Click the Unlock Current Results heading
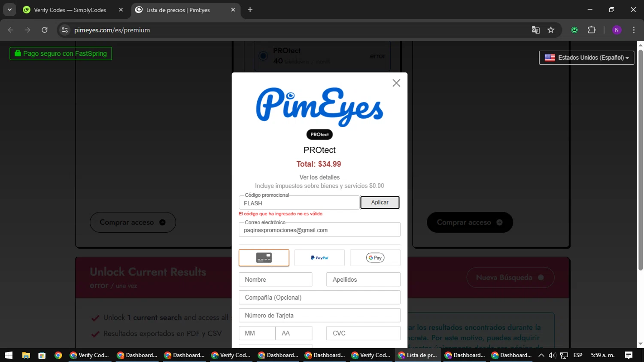Viewport: 644px width, 362px height. pos(148,272)
